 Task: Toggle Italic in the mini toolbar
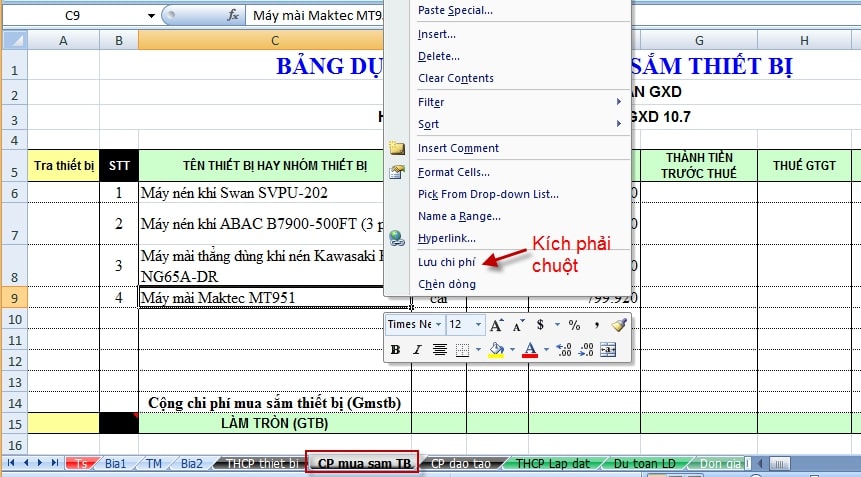[417, 350]
